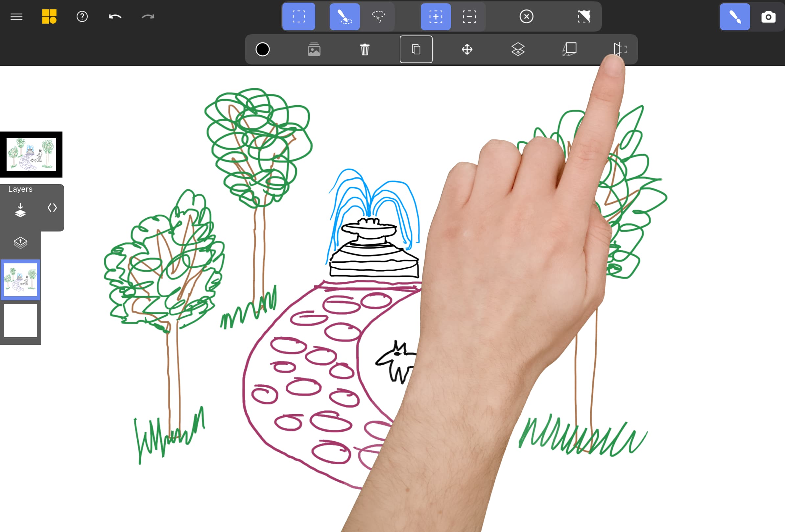Click the bring-to-front layers icon

click(517, 49)
